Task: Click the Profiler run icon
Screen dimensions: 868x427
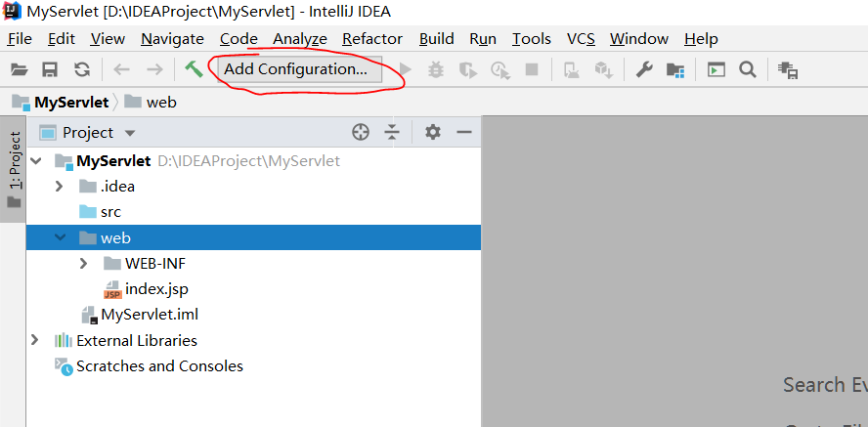Action: click(500, 70)
